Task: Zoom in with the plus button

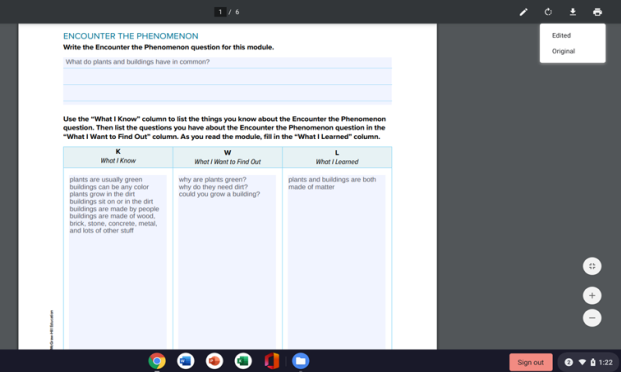Action: (592, 296)
